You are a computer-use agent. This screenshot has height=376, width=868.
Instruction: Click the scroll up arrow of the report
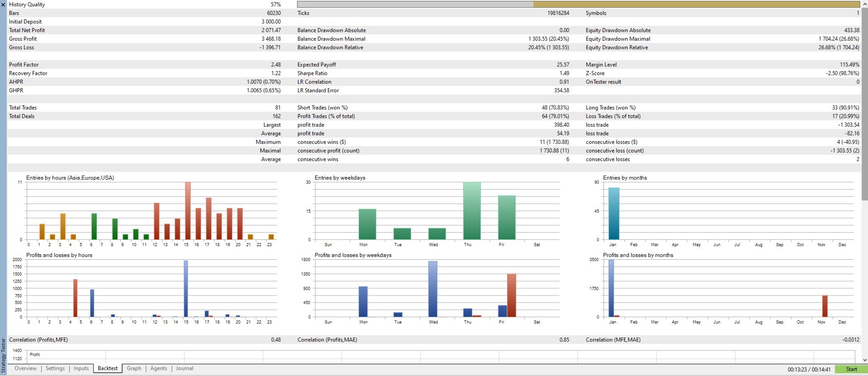(864, 4)
